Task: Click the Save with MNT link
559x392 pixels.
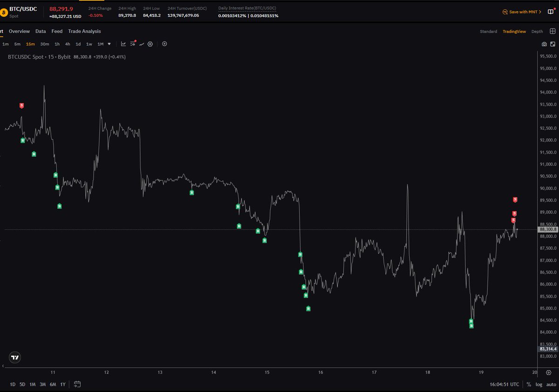Action: tap(522, 12)
